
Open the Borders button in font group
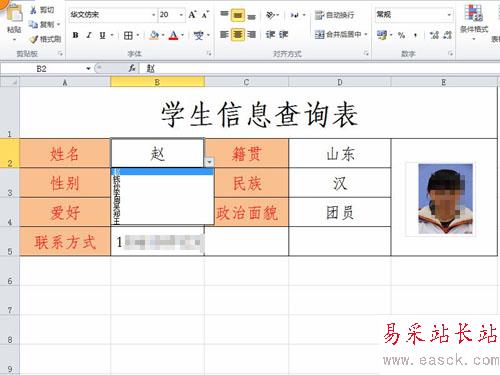tap(128, 35)
